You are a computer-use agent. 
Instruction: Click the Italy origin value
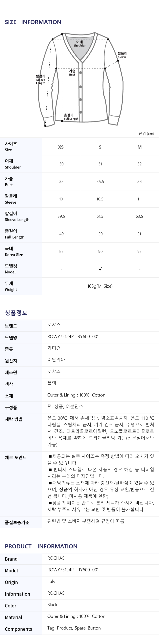tap(51, 582)
